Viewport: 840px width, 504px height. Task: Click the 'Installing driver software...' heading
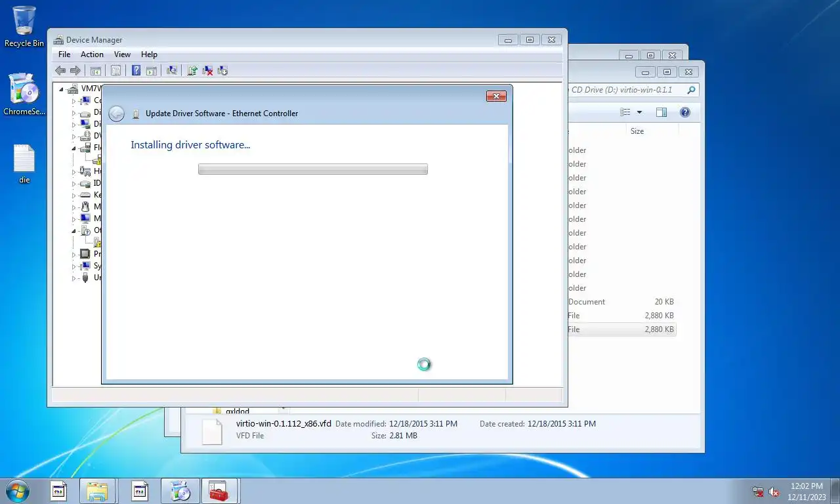click(x=190, y=145)
